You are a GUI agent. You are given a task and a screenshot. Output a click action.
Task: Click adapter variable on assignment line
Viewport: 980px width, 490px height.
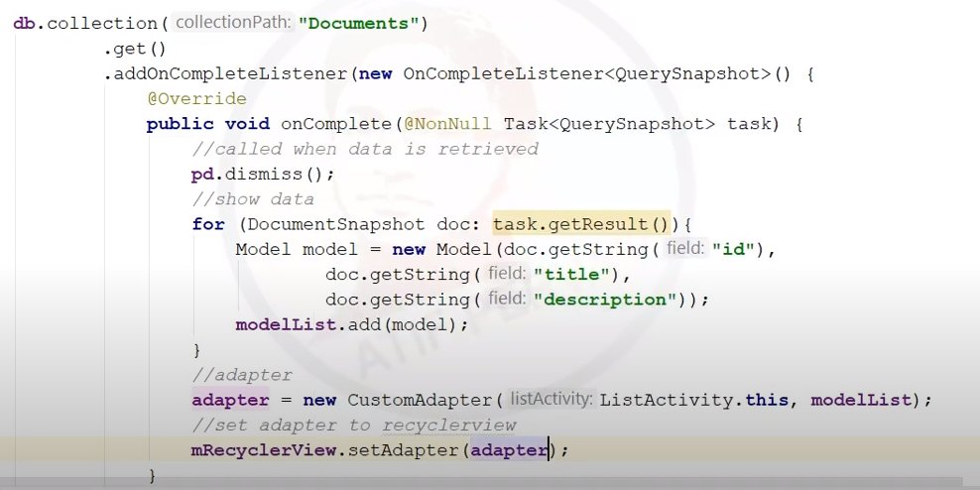(x=230, y=400)
